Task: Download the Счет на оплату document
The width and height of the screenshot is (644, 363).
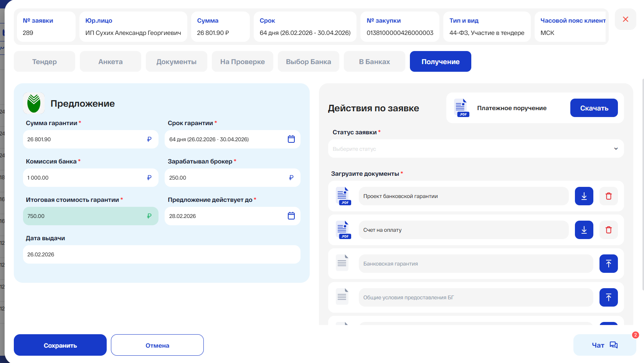Action: point(584,230)
